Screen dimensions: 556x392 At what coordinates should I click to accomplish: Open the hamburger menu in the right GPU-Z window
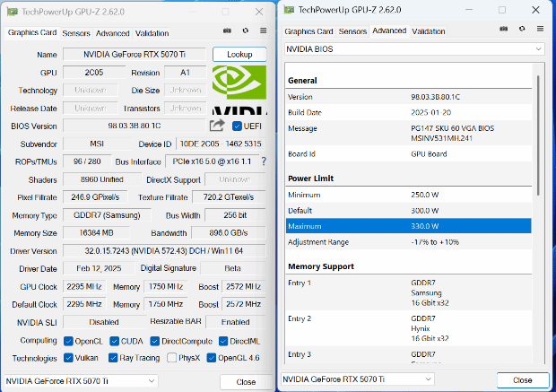click(540, 29)
